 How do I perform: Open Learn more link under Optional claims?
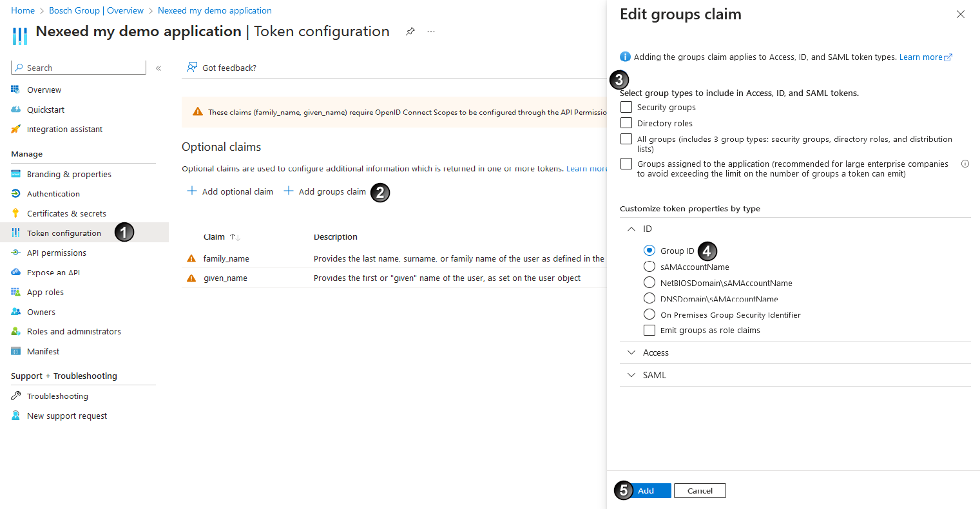coord(587,168)
